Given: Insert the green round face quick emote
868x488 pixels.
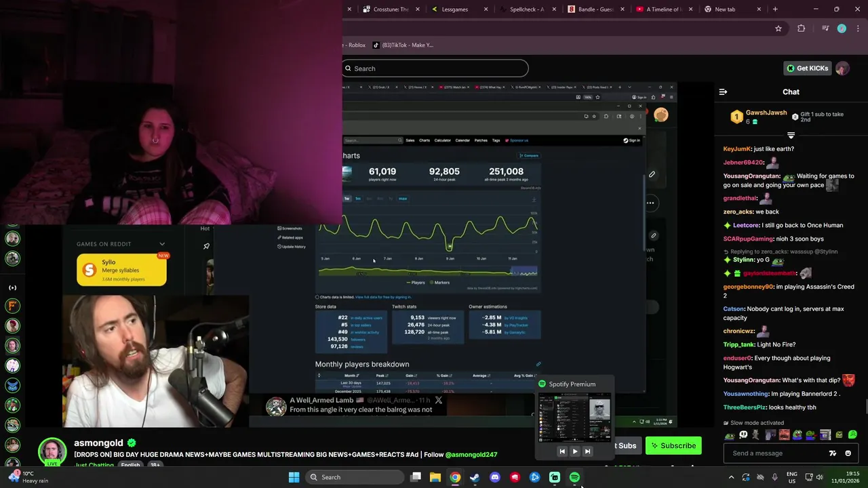Looking at the screenshot, I should tap(852, 435).
